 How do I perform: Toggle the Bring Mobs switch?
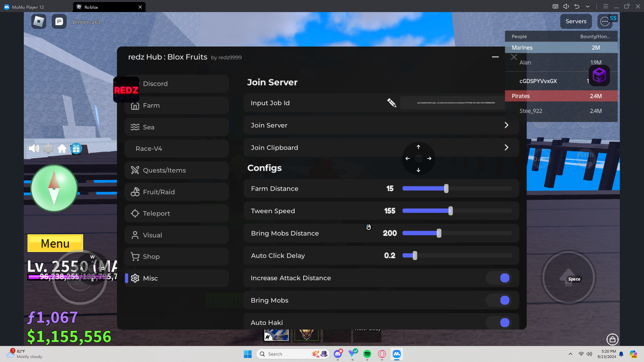498,300
